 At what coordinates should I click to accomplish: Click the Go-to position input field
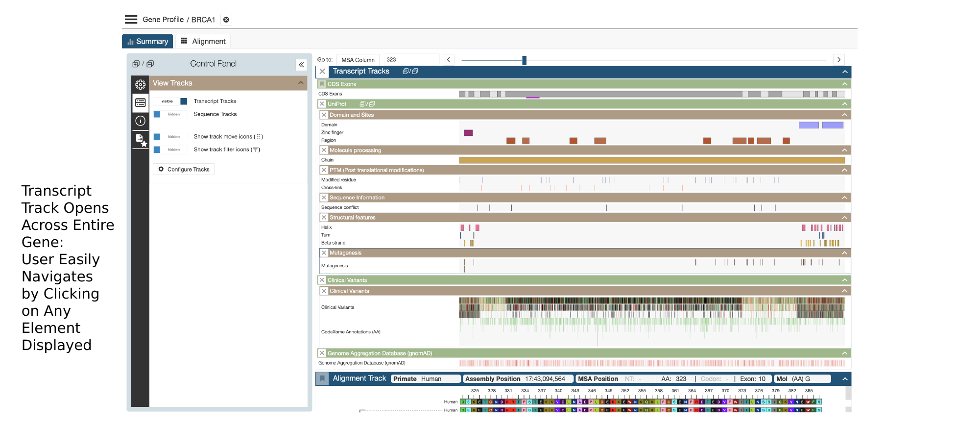click(x=411, y=59)
